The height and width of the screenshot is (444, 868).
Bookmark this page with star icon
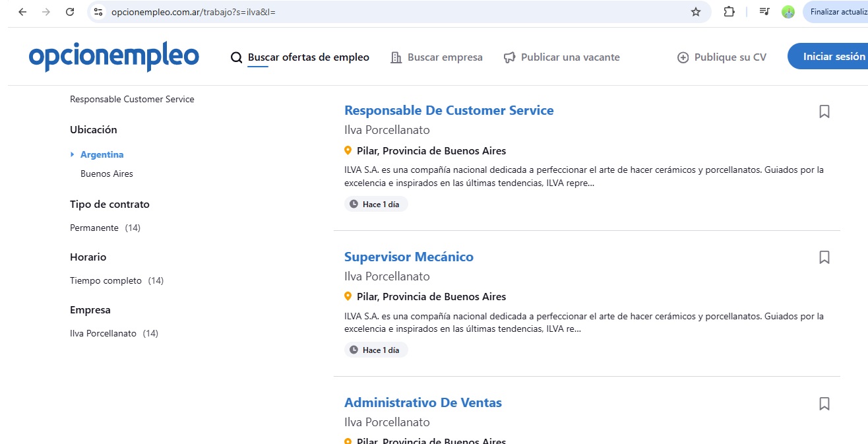point(696,12)
